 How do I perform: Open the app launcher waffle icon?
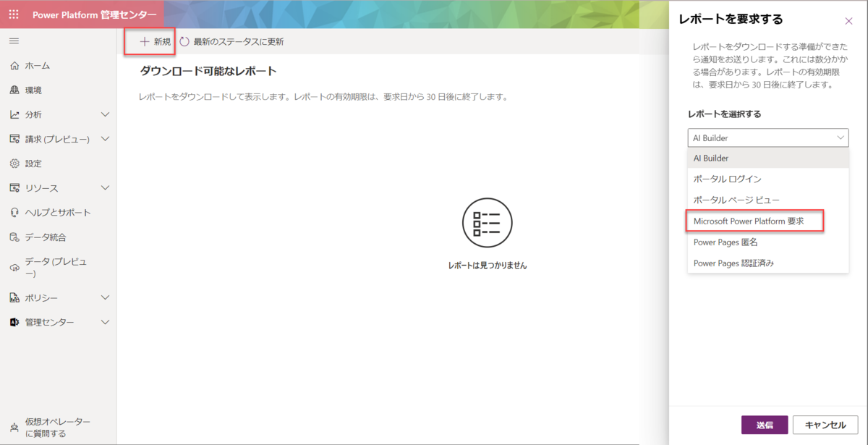click(x=14, y=14)
